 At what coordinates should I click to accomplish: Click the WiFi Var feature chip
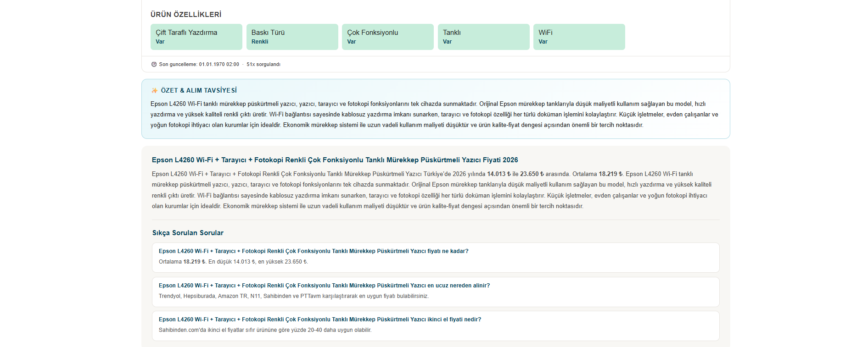579,37
